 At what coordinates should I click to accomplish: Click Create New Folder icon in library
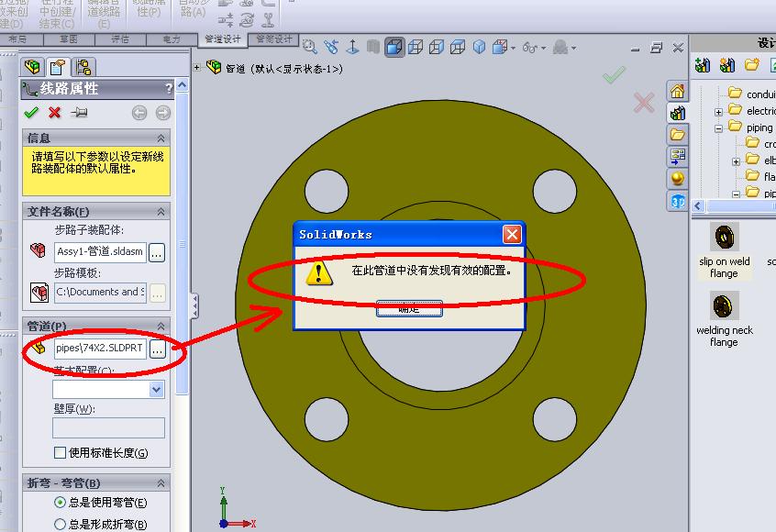click(x=752, y=65)
